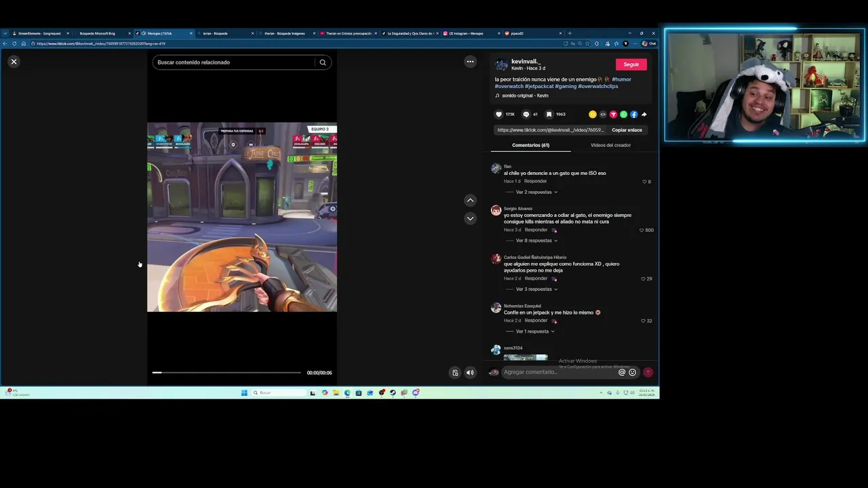Click the 'Agregar comentario...' input field
This screenshot has width=868, height=488.
coord(559,372)
